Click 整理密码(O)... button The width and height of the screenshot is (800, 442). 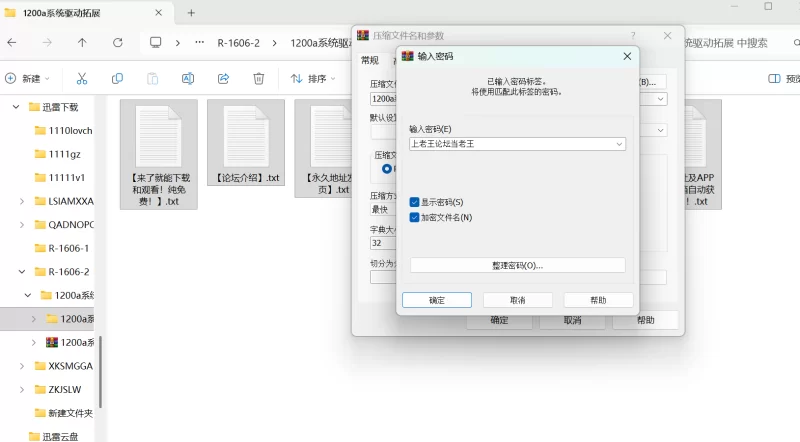tap(517, 265)
